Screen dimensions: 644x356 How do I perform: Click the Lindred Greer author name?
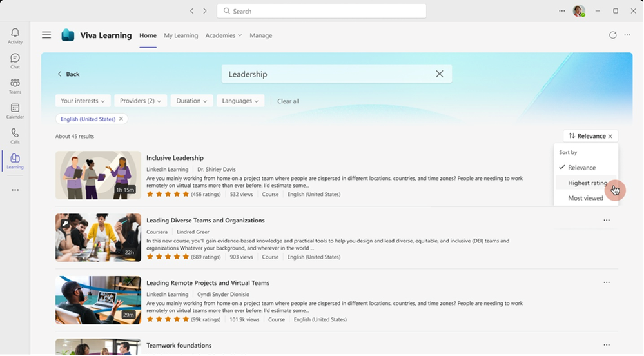[x=193, y=232]
